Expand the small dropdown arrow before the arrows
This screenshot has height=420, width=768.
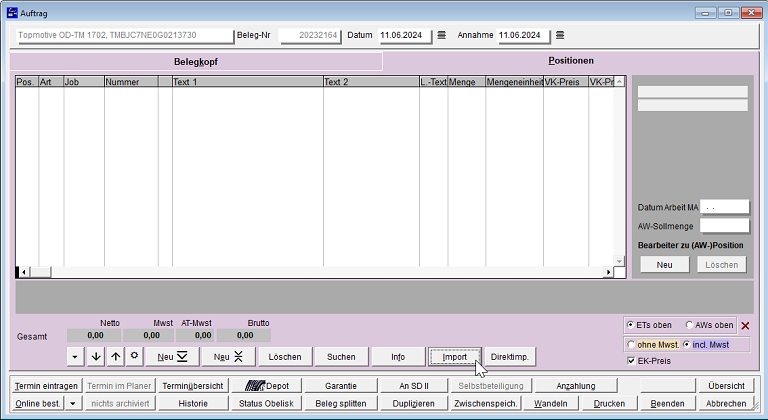pyautogui.click(x=75, y=357)
